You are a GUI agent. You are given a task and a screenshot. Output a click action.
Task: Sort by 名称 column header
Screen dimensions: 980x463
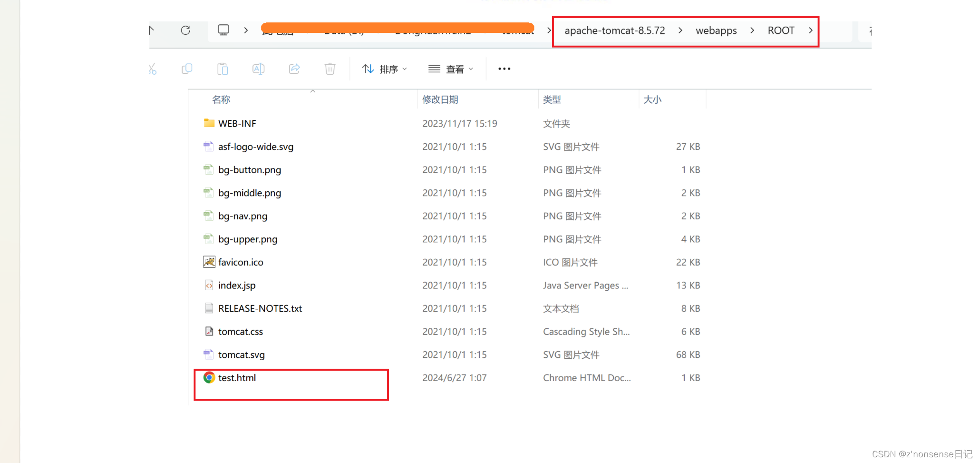tap(221, 99)
